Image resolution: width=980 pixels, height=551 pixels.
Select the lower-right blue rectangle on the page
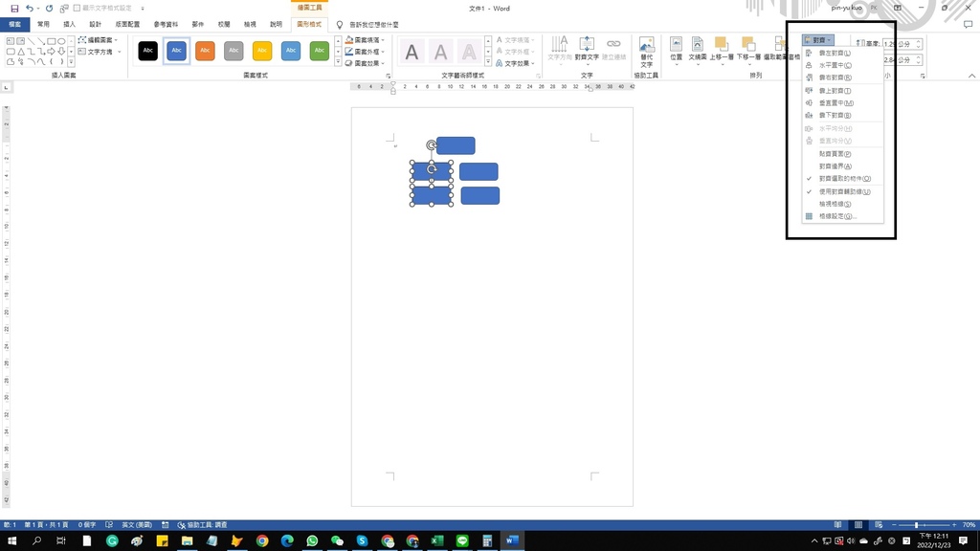pos(480,195)
